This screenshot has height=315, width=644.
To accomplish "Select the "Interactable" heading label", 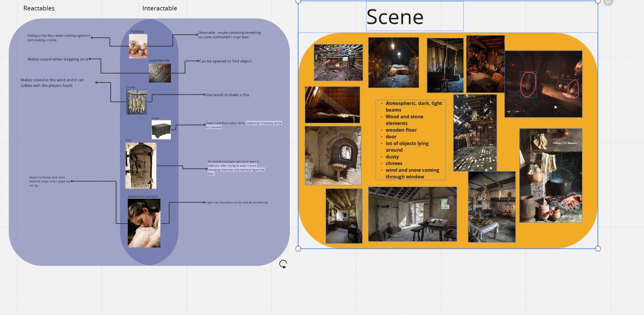I will (x=159, y=8).
